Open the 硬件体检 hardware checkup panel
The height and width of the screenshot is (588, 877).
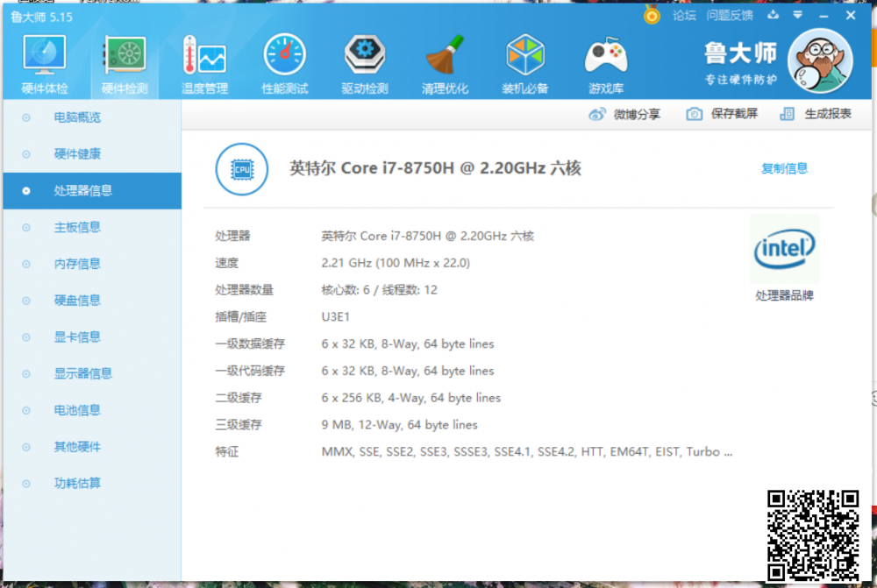[44, 61]
